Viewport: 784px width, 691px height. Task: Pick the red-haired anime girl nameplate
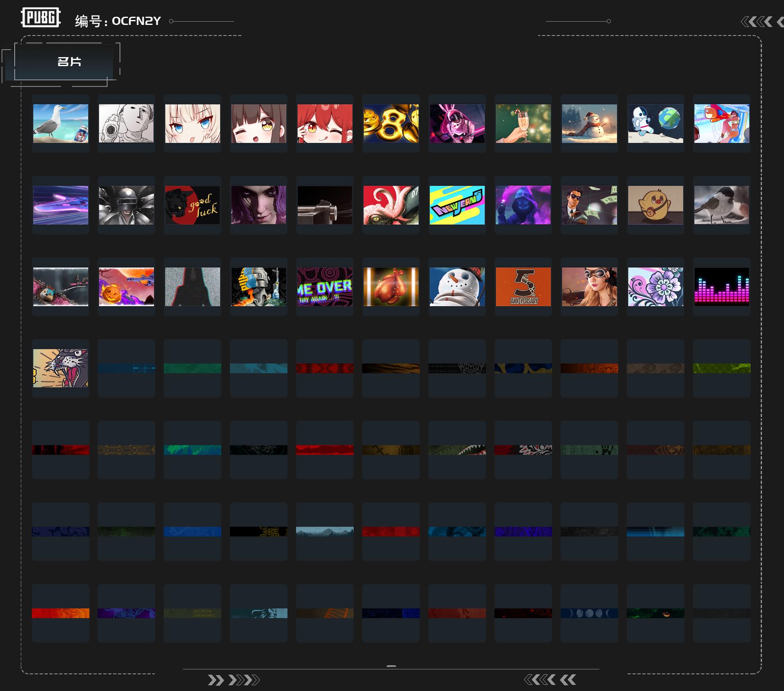(x=325, y=123)
